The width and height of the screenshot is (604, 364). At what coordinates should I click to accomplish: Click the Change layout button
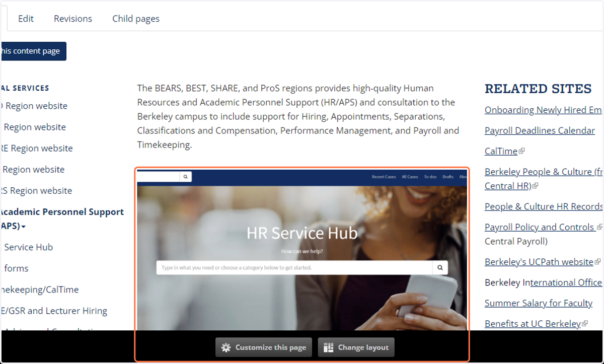356,347
